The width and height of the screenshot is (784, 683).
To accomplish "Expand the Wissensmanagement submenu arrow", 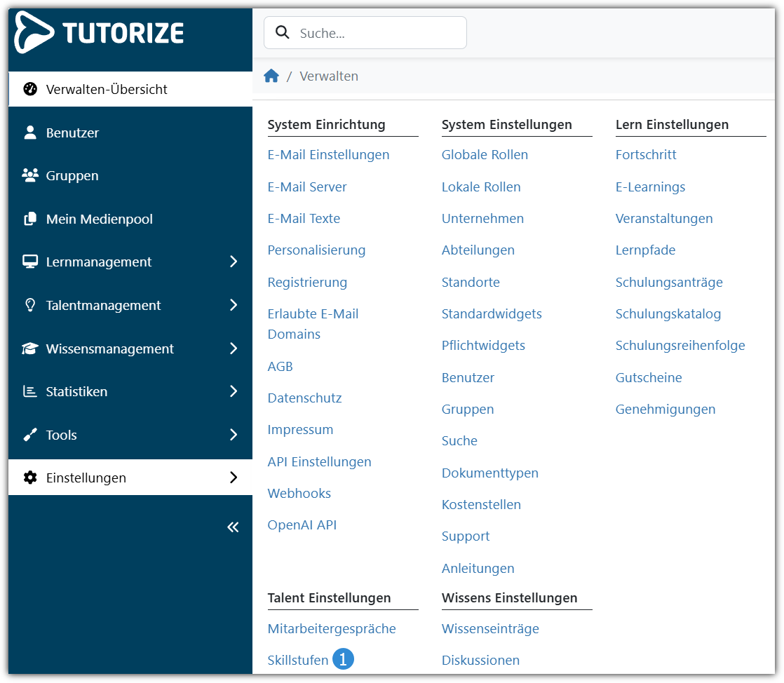I will pos(234,349).
